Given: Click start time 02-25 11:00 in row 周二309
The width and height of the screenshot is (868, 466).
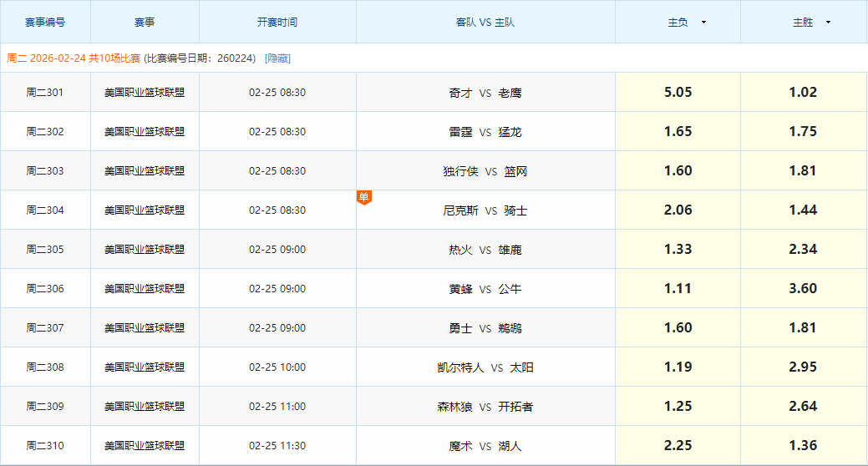Looking at the screenshot, I should [x=277, y=407].
